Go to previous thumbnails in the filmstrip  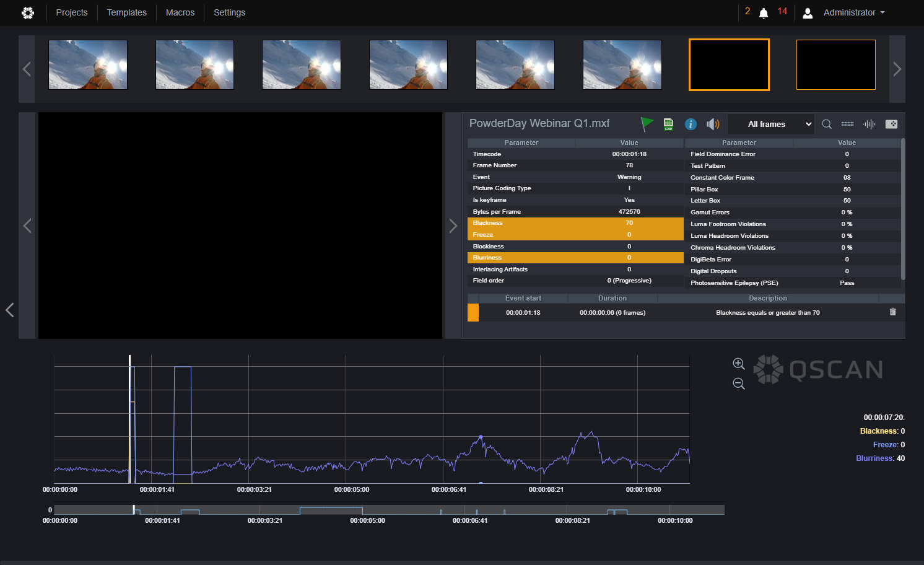point(27,69)
